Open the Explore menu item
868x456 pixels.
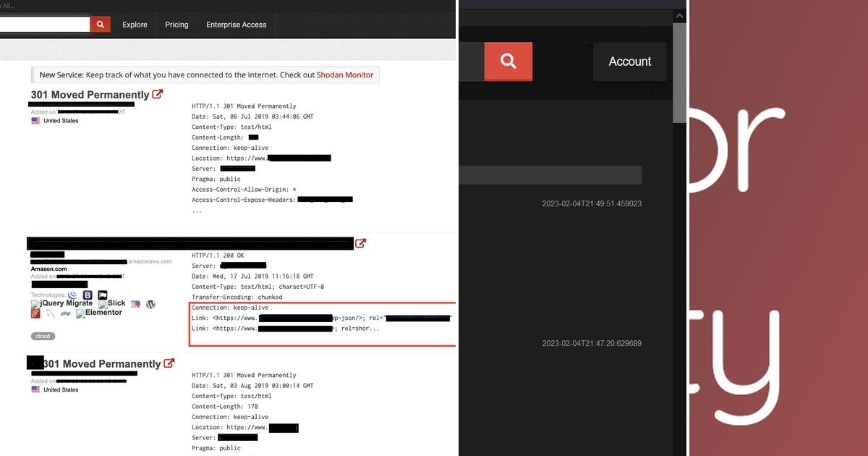pos(135,24)
